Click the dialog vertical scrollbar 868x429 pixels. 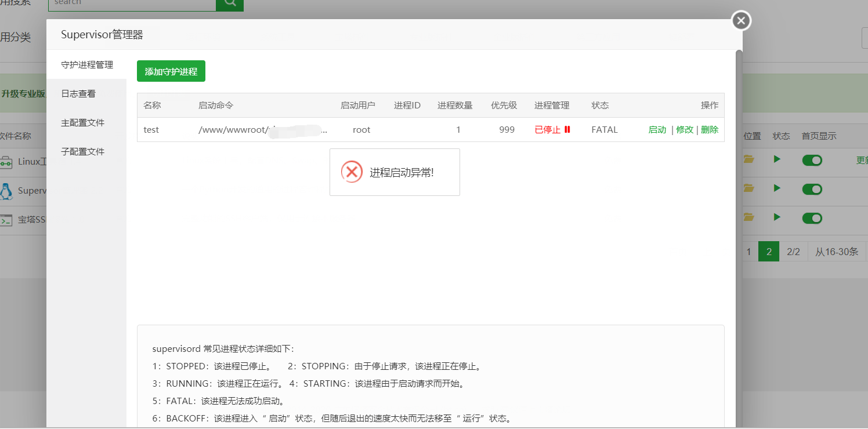tap(739, 238)
